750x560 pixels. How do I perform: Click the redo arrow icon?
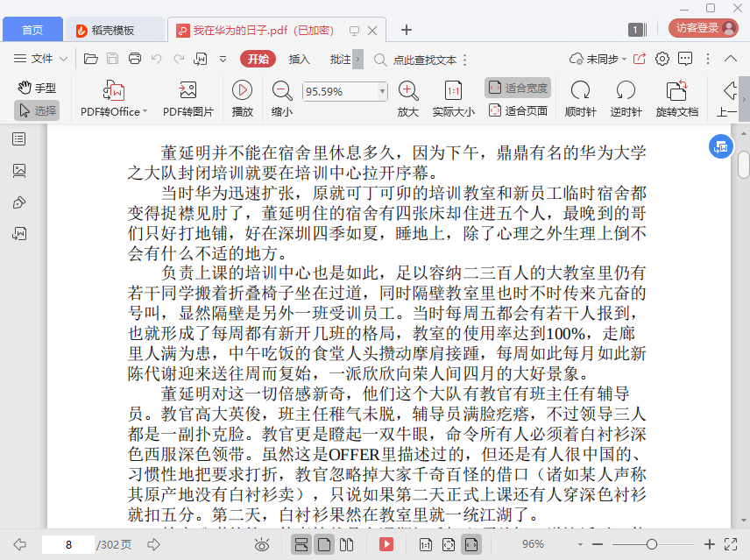179,59
